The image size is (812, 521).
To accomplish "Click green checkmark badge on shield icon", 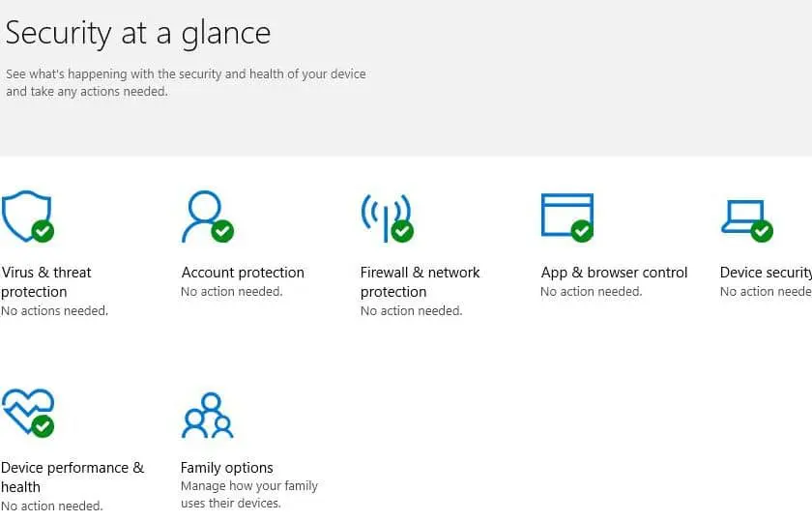I will tap(43, 231).
